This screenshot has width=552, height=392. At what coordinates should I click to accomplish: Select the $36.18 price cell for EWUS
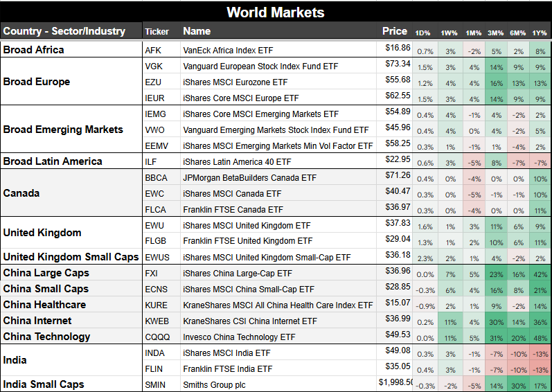pyautogui.click(x=394, y=256)
